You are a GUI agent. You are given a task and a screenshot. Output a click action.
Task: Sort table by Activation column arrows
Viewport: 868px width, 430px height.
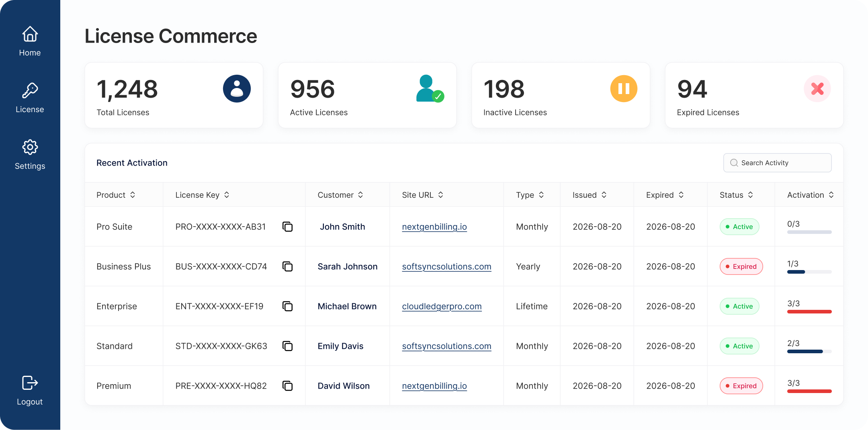[x=831, y=195]
